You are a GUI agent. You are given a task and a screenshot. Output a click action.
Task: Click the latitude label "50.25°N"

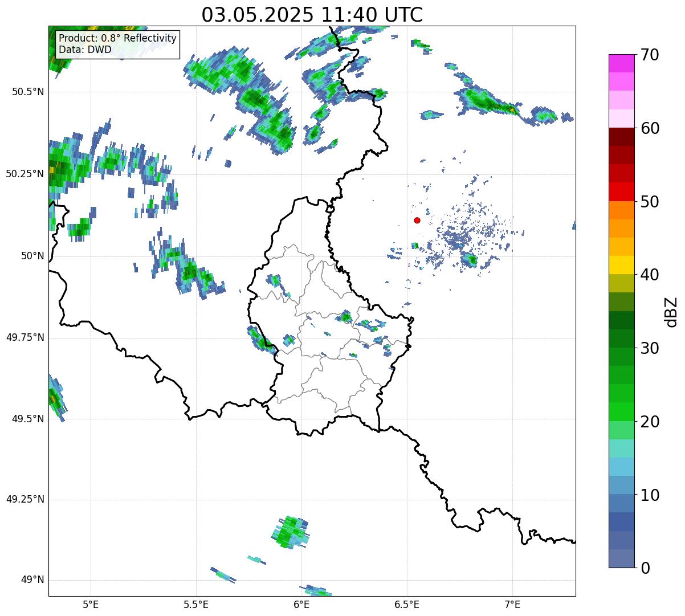[25, 174]
